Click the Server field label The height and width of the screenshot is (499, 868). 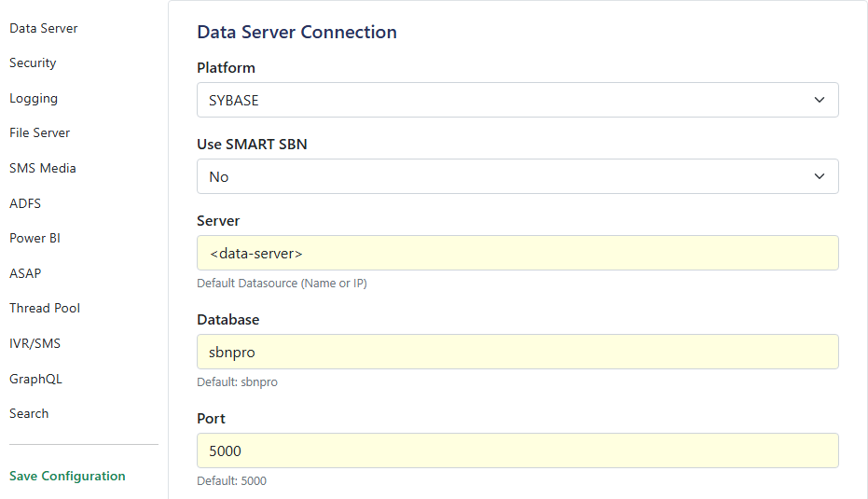click(x=218, y=220)
